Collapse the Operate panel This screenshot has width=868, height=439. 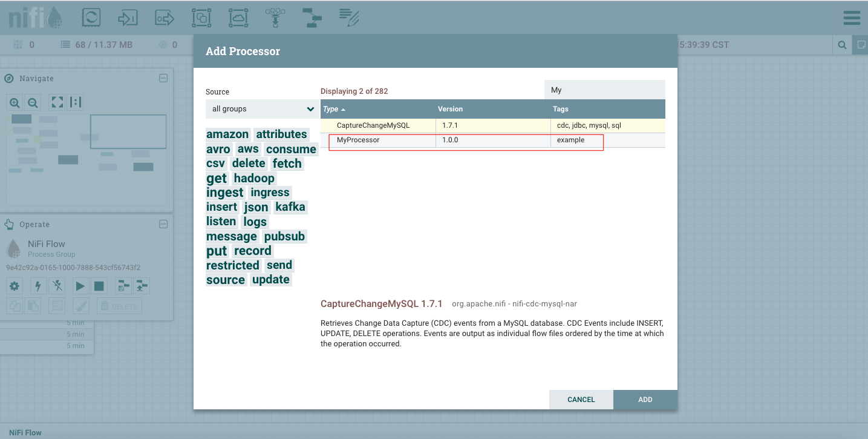tap(163, 224)
